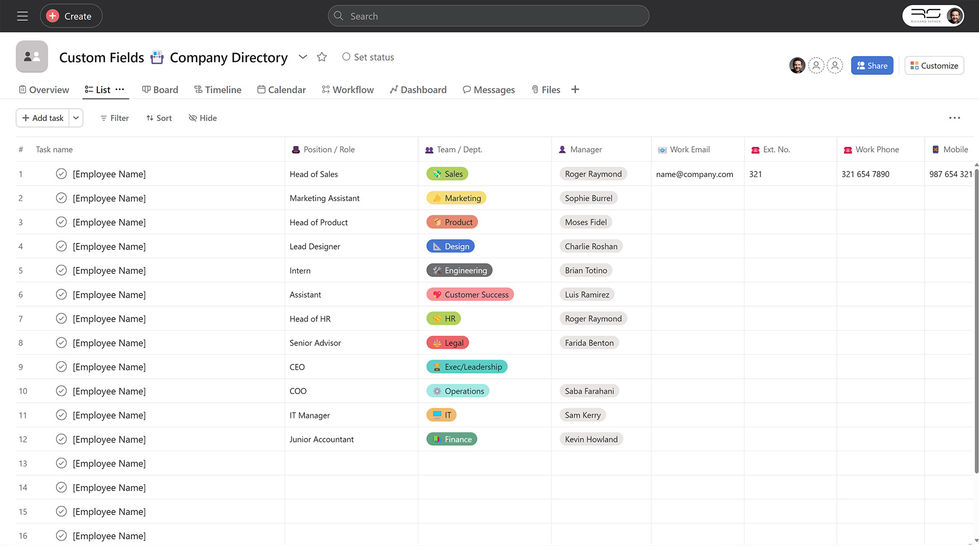This screenshot has width=979, height=546.
Task: Check off the task in row 12
Action: pyautogui.click(x=61, y=439)
